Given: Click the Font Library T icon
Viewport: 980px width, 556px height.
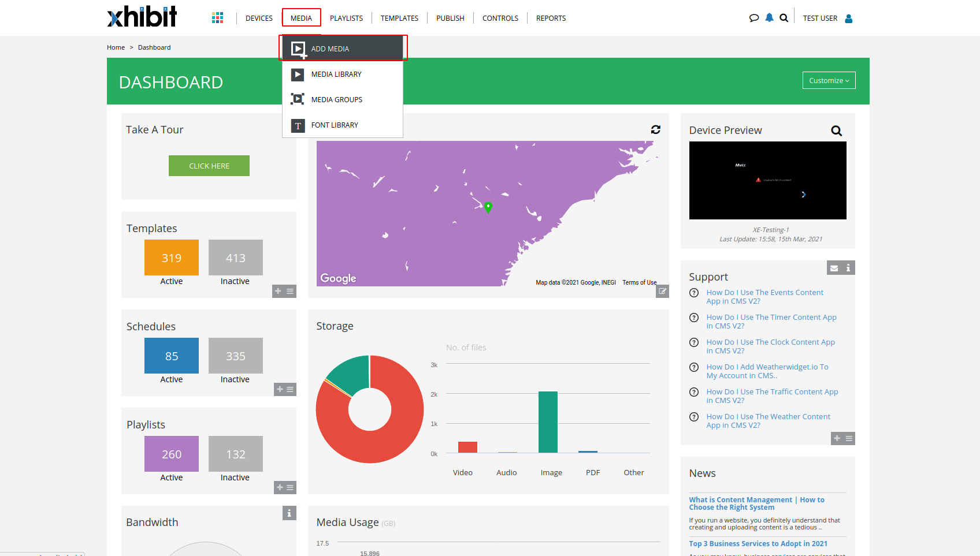Looking at the screenshot, I should click(298, 125).
